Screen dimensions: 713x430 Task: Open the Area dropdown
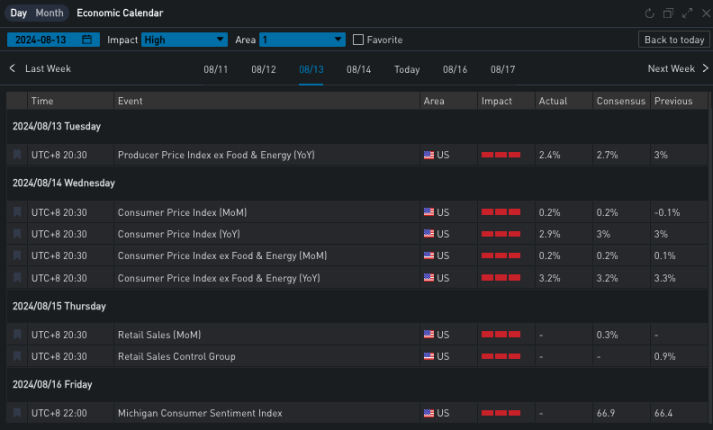click(302, 40)
